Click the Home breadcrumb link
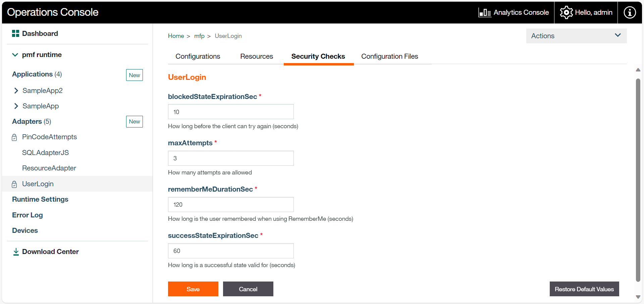This screenshot has height=304, width=644. click(176, 36)
